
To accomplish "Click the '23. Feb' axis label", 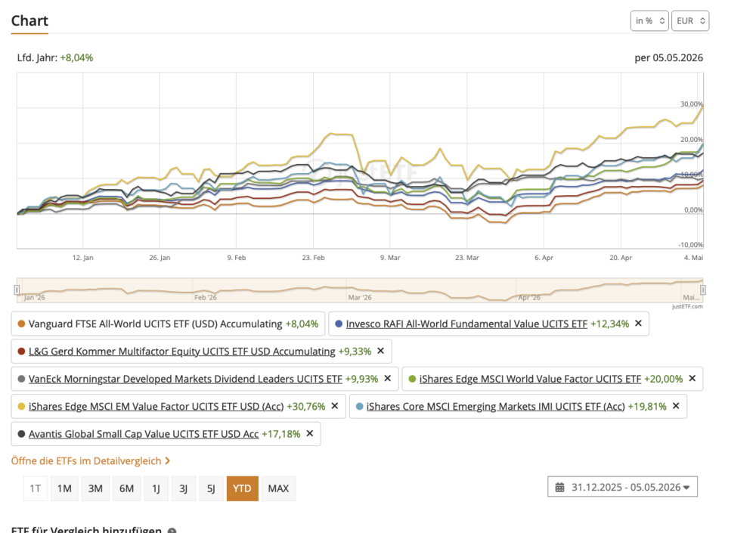I will click(314, 258).
